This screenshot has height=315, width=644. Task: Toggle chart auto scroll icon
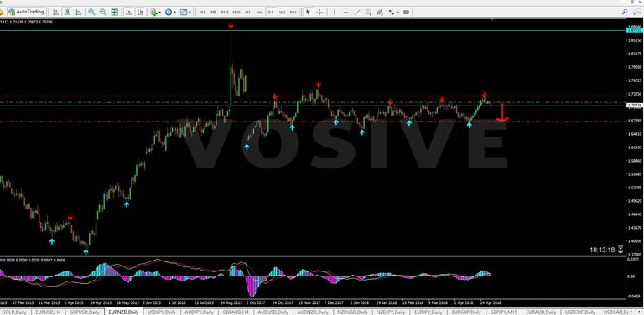tap(128, 13)
